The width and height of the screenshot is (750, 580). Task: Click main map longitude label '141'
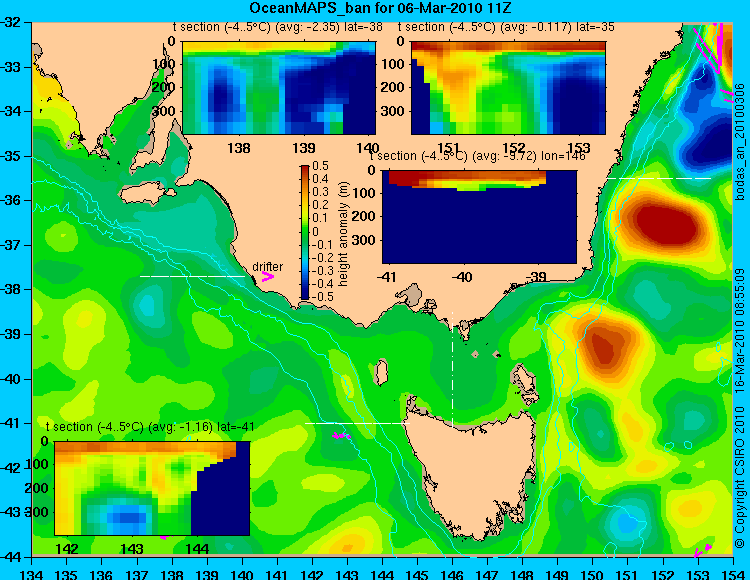coord(277,574)
